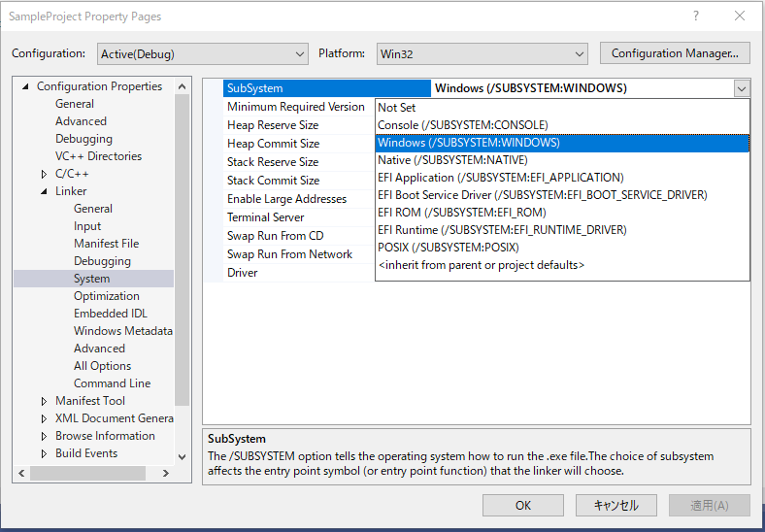Screen dimensions: 765x532
Task: Select inherit from parent or project defaults
Action: 482,265
